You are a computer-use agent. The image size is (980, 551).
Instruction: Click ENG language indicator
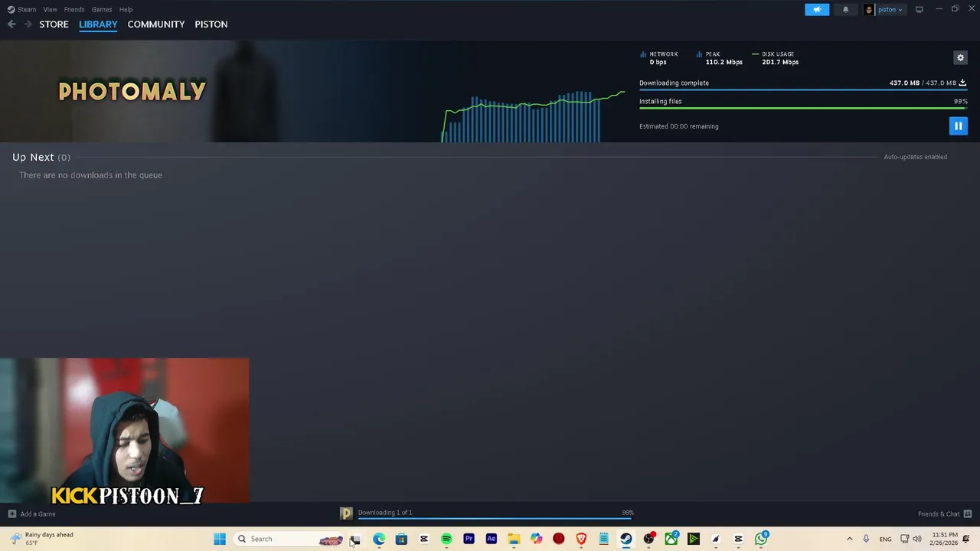pos(885,539)
